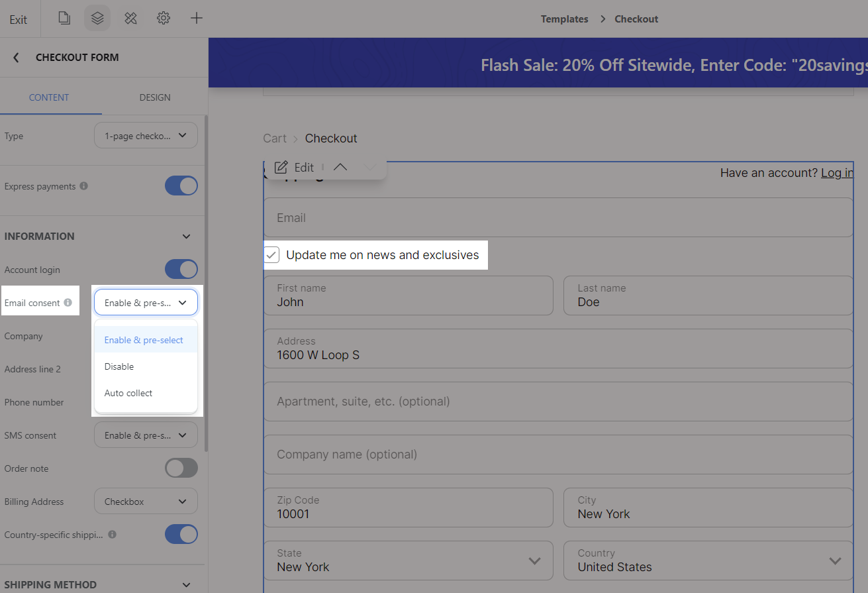The width and height of the screenshot is (868, 593).
Task: Open the design tools icon
Action: [x=130, y=19]
